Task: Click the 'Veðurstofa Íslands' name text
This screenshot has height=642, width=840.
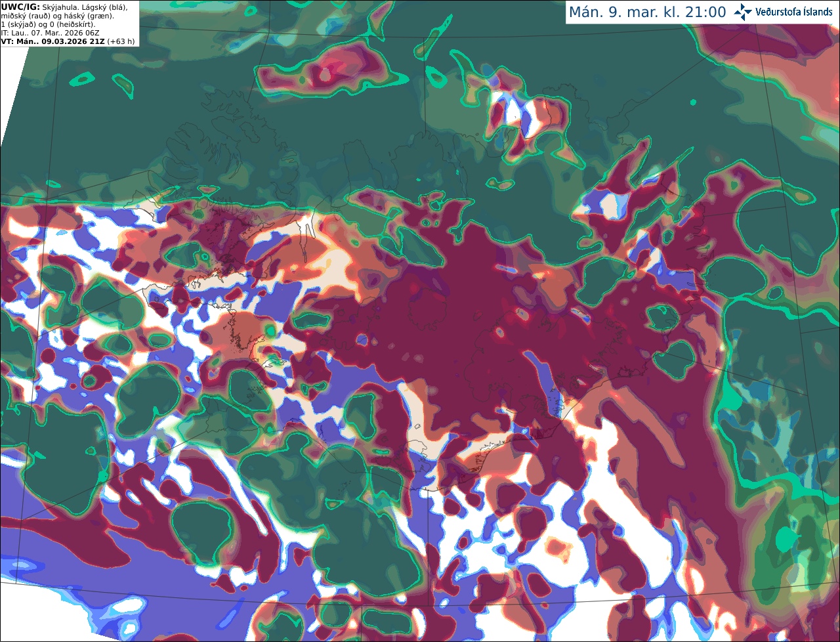Action: click(x=794, y=12)
